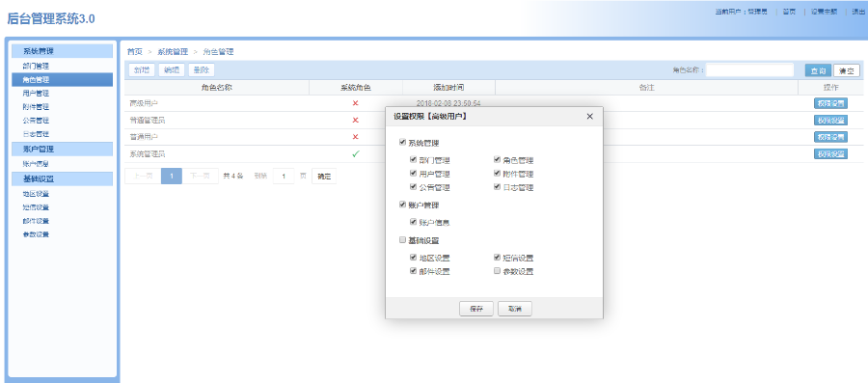Collapse the 账户管理 sidebar section header

coord(62,149)
